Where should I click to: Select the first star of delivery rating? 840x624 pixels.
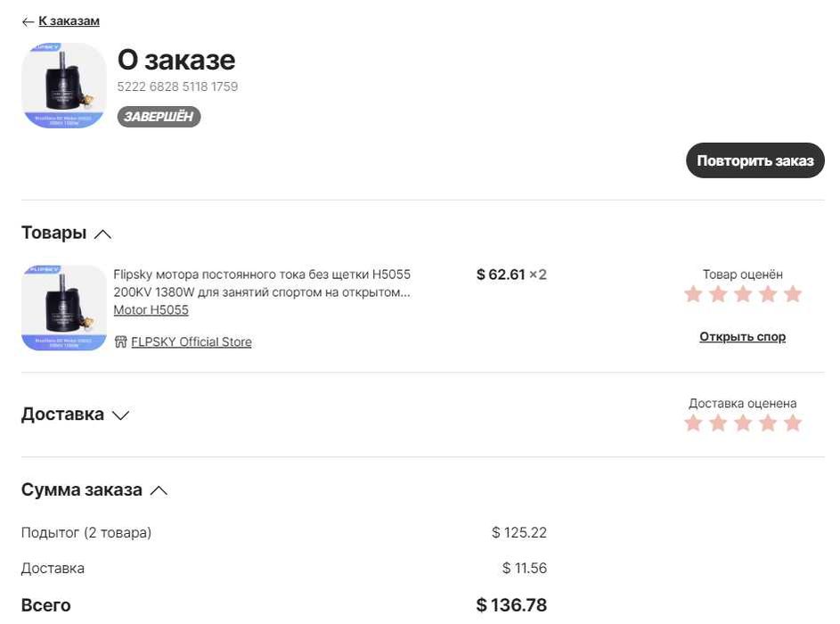693,423
